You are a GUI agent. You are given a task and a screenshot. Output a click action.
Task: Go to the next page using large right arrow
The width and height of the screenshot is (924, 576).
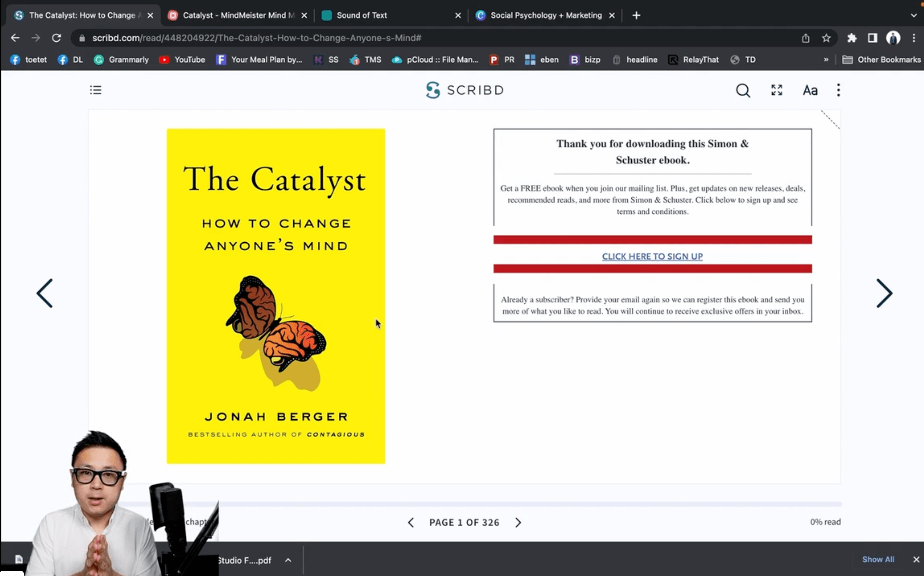884,293
